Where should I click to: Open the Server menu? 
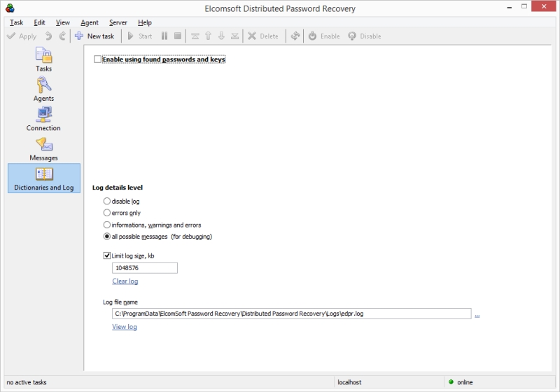(118, 22)
